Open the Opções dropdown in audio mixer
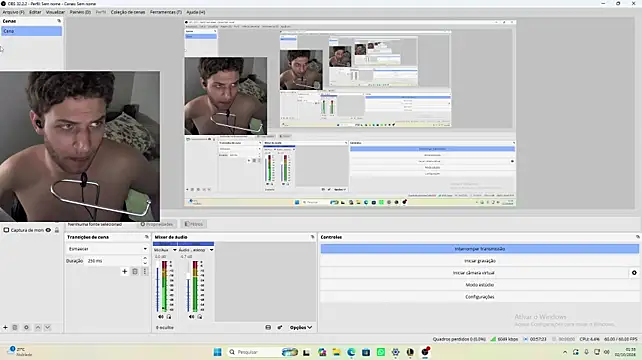Viewport: 642px width, 360px height. pos(301,328)
